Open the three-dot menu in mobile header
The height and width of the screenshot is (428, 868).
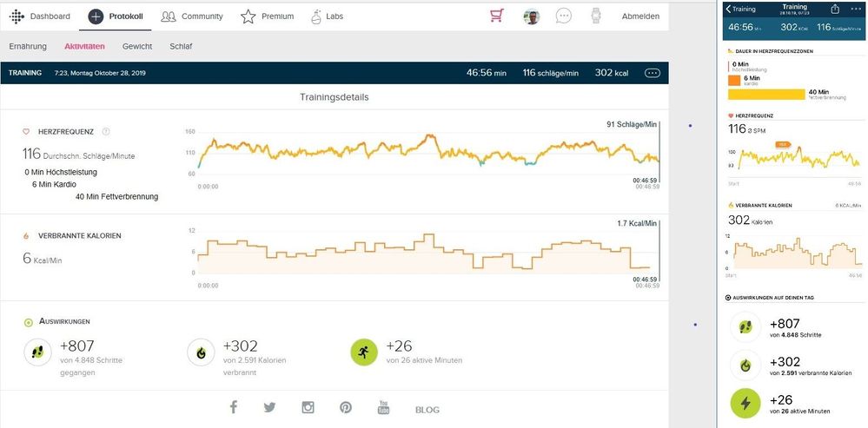(855, 9)
